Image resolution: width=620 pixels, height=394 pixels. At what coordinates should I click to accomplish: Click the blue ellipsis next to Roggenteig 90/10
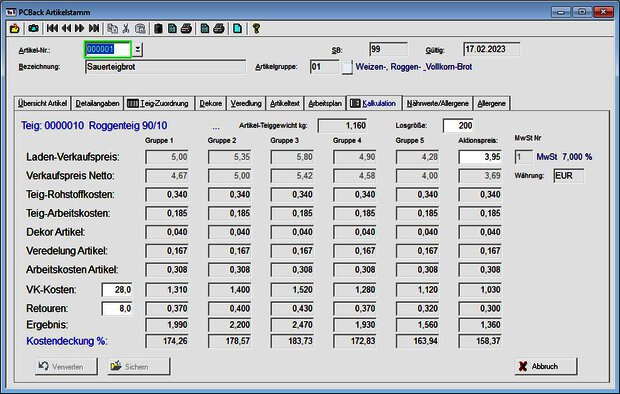[216, 127]
